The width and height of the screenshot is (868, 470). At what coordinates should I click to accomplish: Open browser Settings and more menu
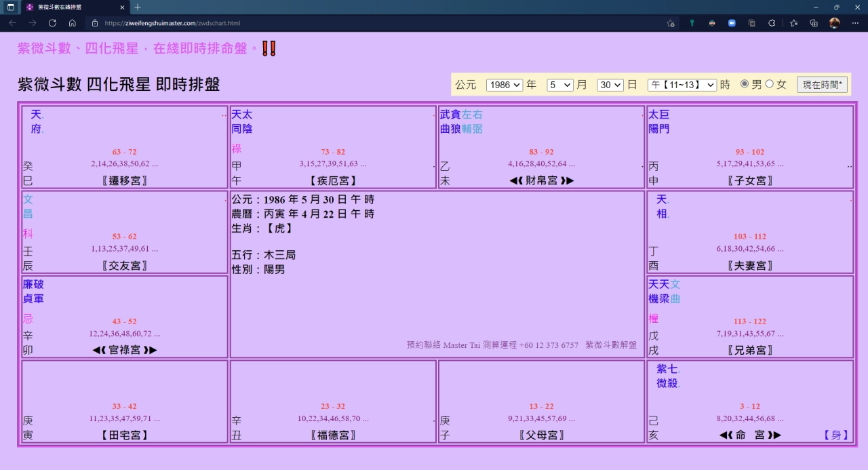click(x=854, y=23)
